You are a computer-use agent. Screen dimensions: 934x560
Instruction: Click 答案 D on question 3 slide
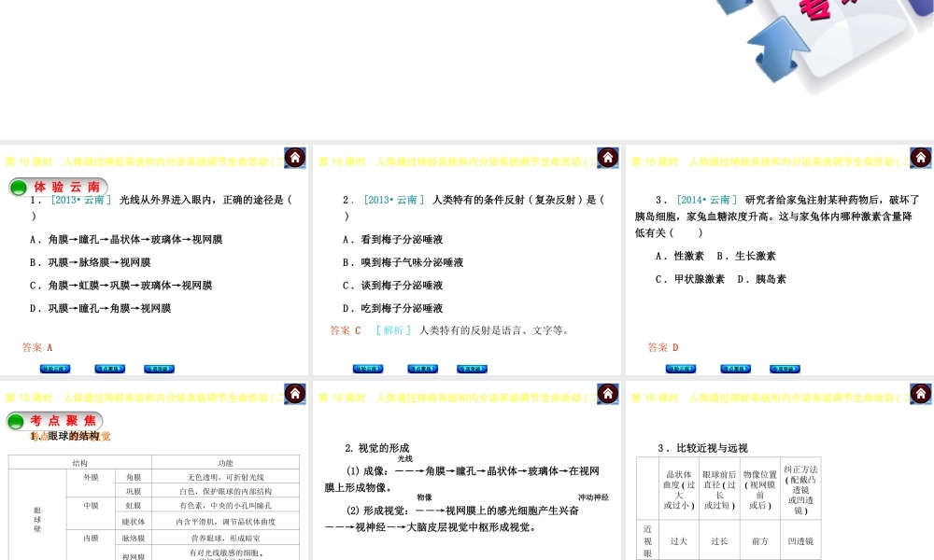(x=663, y=347)
